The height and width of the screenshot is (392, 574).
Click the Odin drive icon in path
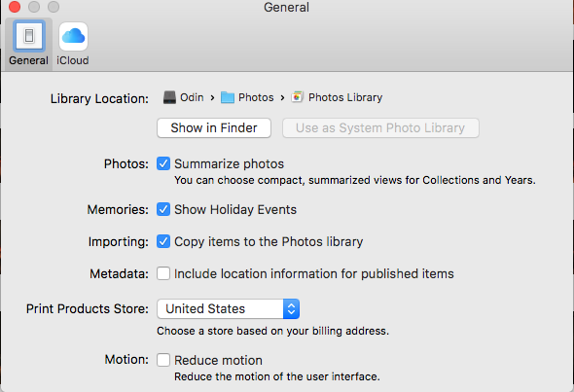[x=169, y=97]
